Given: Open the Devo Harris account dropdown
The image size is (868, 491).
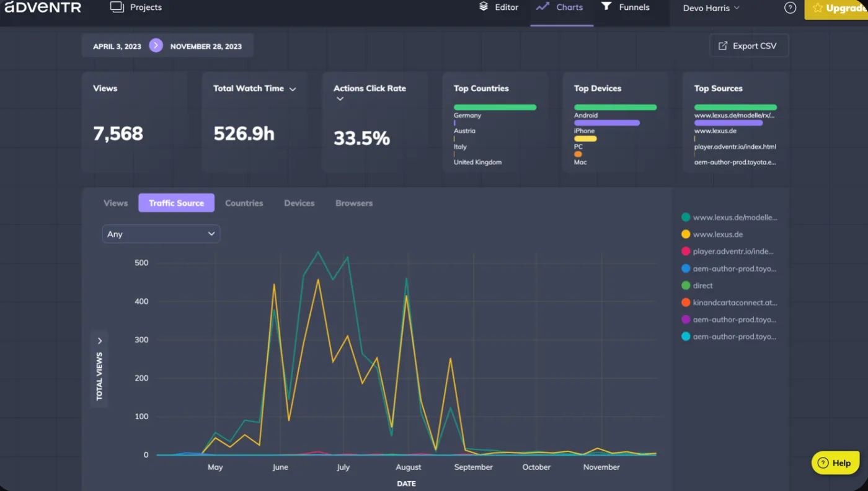Looking at the screenshot, I should pos(711,8).
